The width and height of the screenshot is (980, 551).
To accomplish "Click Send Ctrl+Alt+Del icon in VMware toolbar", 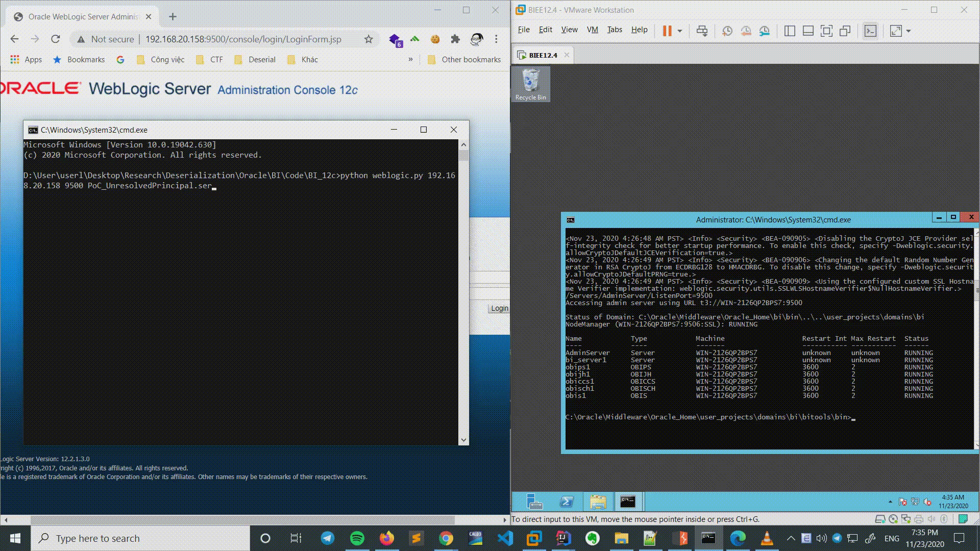I will (702, 31).
